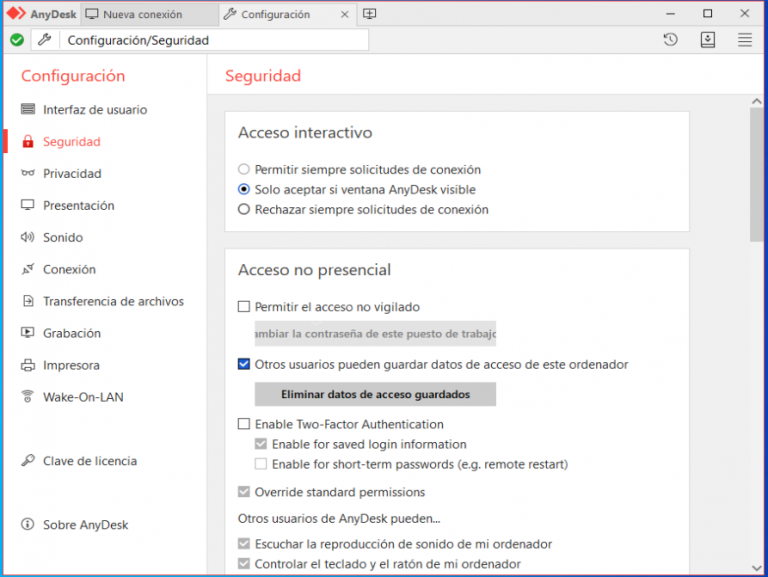This screenshot has width=768, height=577.
Task: Toggle Enable for short-term passwords checkbox
Action: coord(261,464)
